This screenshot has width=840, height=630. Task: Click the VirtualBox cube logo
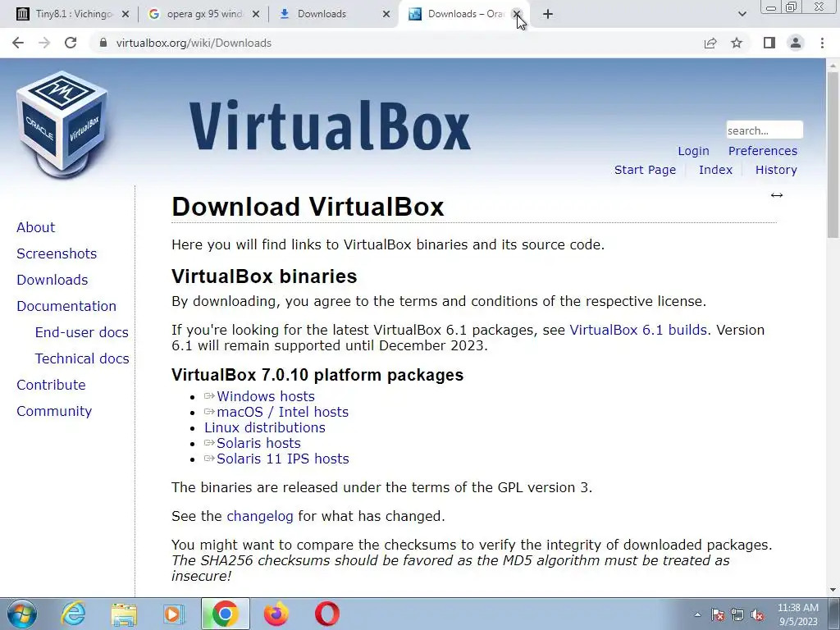[x=62, y=124]
